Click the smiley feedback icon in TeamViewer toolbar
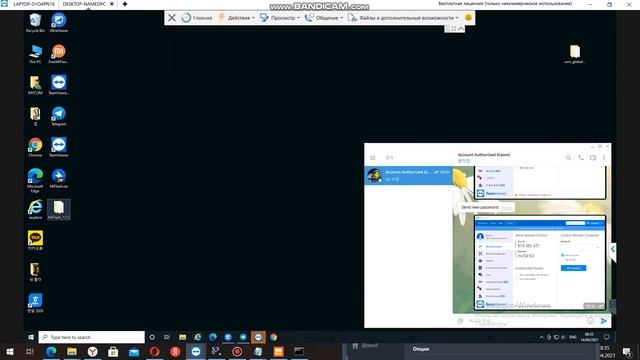This screenshot has height=360, width=640. pos(468,18)
